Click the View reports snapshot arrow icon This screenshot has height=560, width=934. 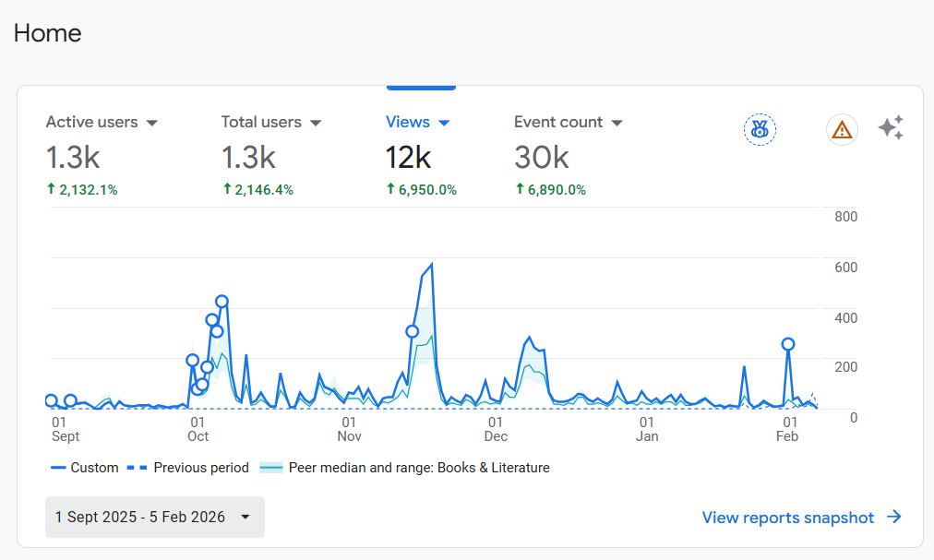(892, 518)
